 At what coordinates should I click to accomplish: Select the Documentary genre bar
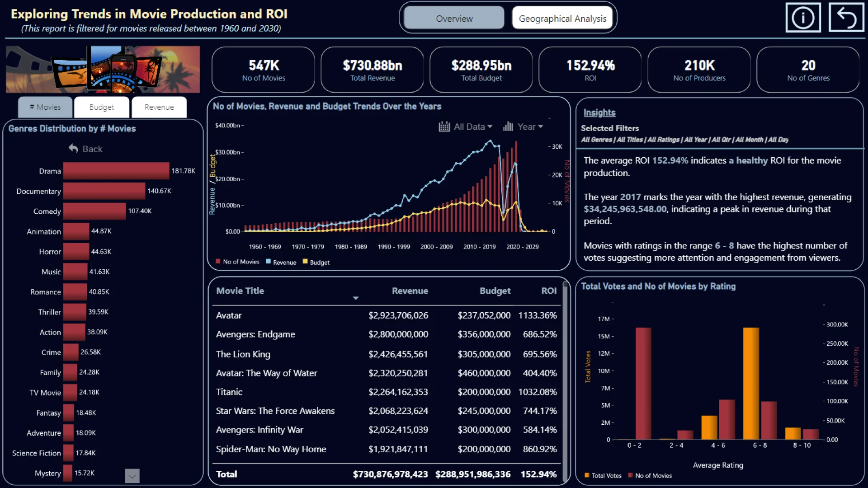pyautogui.click(x=104, y=191)
